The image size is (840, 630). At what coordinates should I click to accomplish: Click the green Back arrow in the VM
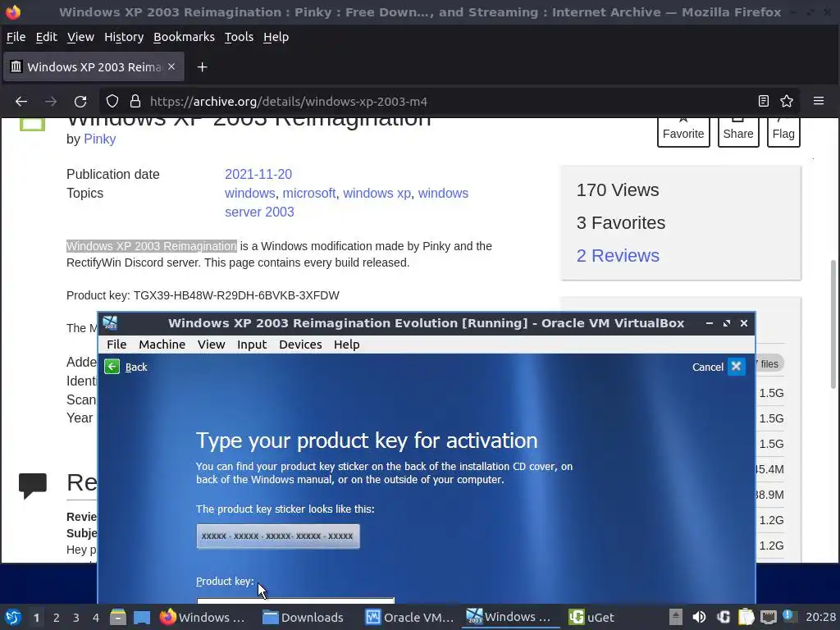point(112,367)
